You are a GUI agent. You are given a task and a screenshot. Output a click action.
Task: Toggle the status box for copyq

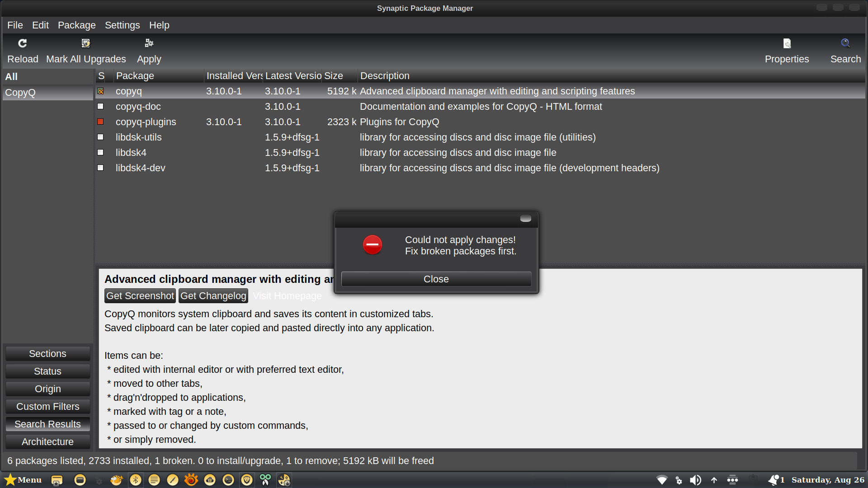click(x=100, y=91)
